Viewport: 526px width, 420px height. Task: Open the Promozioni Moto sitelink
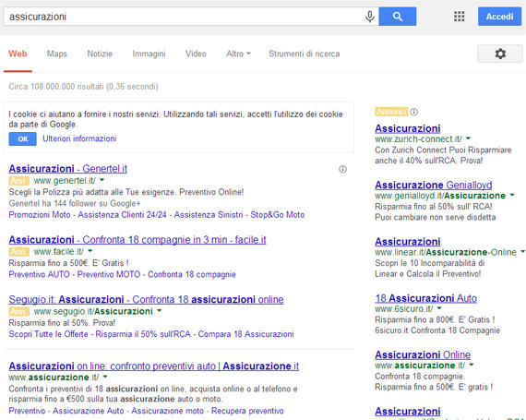[40, 215]
